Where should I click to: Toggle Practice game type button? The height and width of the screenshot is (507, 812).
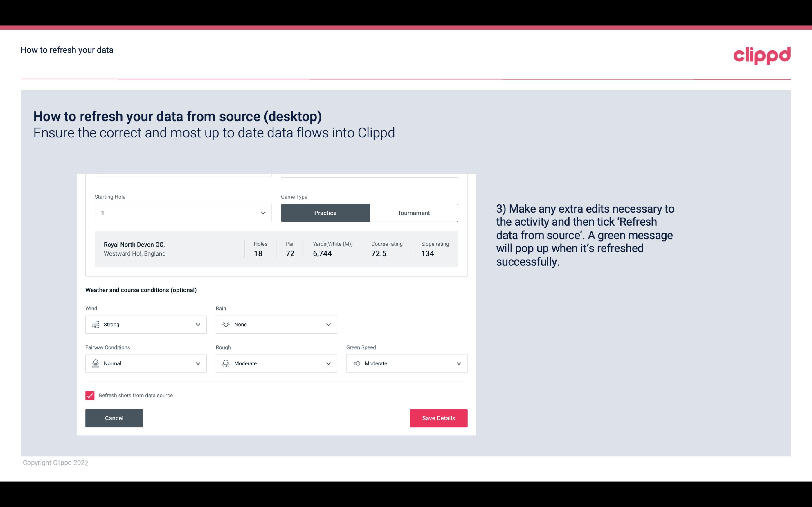tap(325, 213)
